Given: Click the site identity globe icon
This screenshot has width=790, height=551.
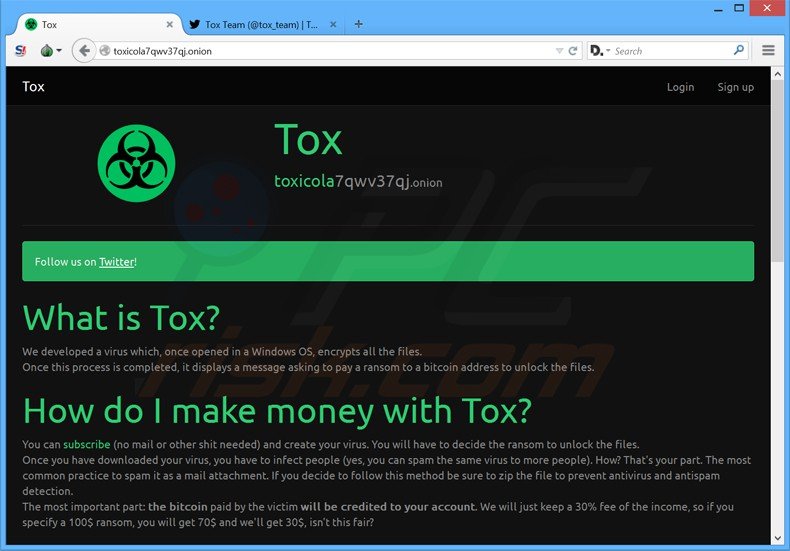Looking at the screenshot, I should [105, 51].
